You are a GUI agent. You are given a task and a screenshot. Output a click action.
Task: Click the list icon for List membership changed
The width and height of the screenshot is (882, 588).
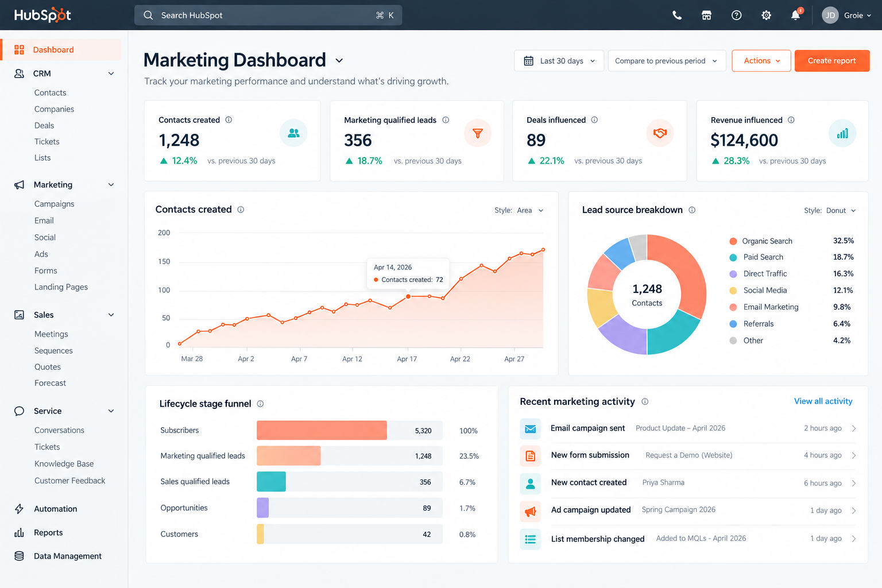click(531, 539)
